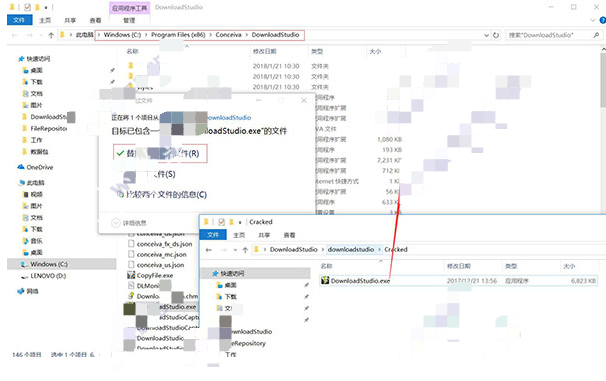Click Windows (C:) breadcrumb in address bar
Image resolution: width=606 pixels, height=381 pixels.
click(x=122, y=35)
